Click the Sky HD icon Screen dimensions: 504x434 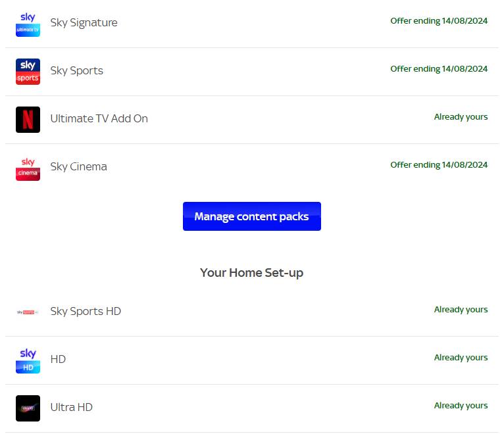(x=28, y=360)
